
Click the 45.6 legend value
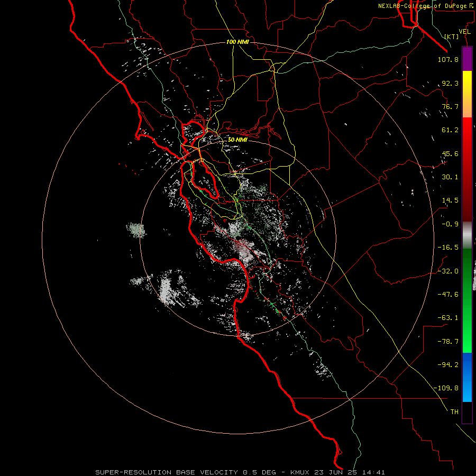click(x=450, y=153)
